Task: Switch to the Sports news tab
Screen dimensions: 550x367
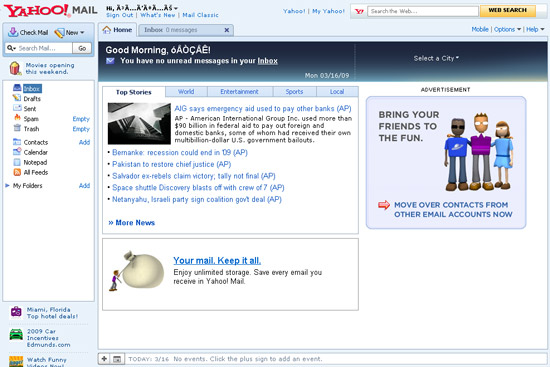Action: pos(294,92)
